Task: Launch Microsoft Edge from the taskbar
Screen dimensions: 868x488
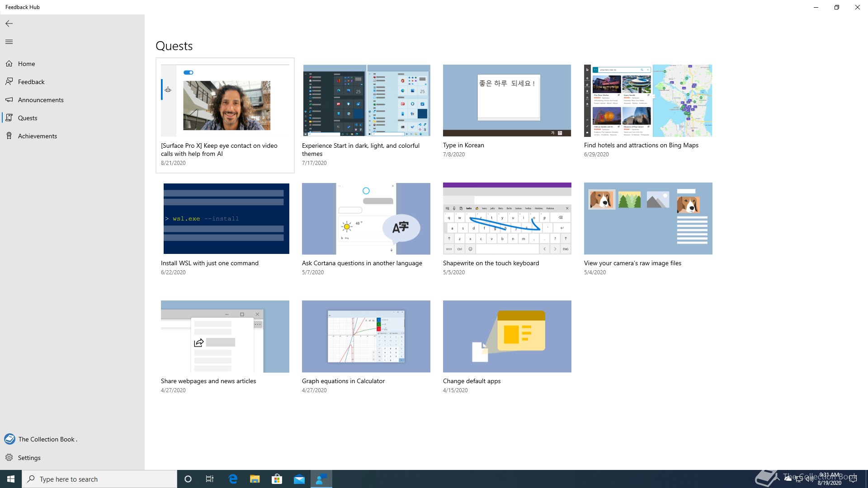Action: 233,479
